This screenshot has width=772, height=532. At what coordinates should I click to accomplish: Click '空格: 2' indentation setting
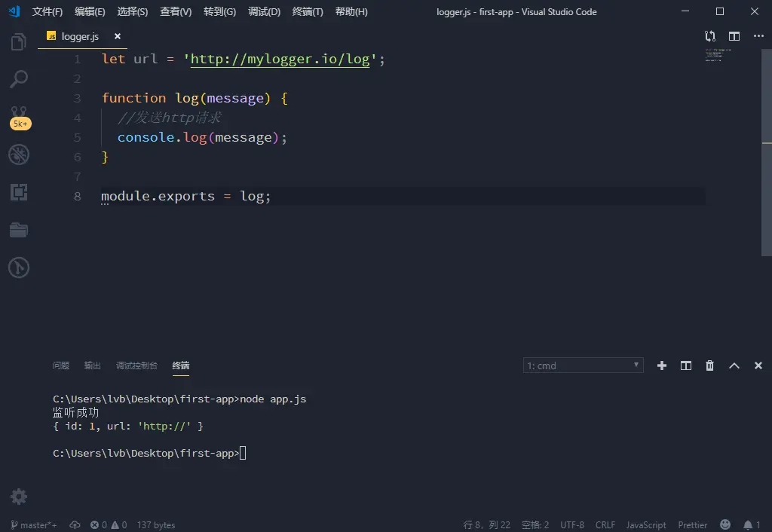535,525
